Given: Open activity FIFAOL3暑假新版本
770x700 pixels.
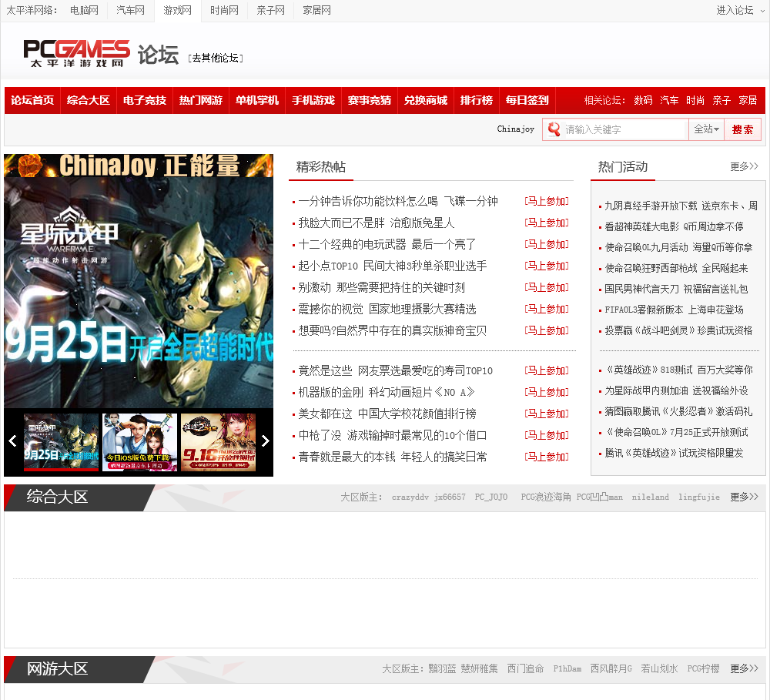Looking at the screenshot, I should click(x=674, y=310).
